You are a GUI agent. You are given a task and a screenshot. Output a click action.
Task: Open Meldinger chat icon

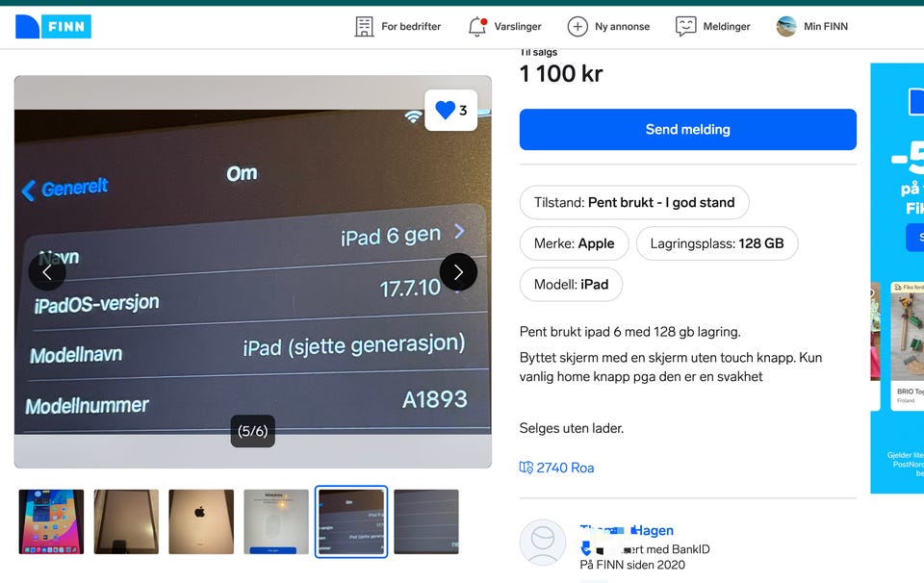[685, 27]
